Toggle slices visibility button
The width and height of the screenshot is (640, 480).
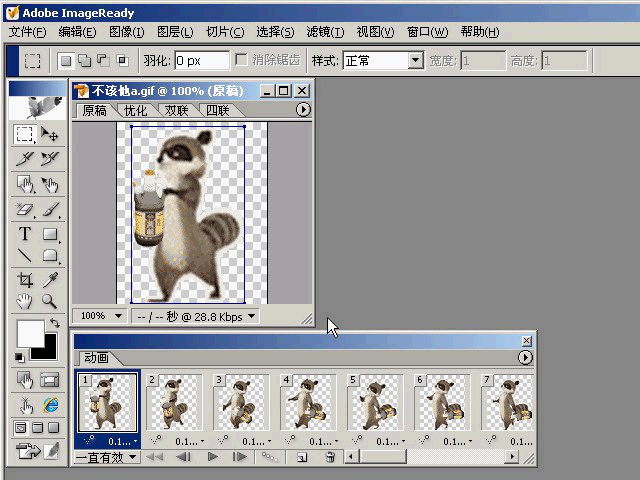click(x=50, y=380)
